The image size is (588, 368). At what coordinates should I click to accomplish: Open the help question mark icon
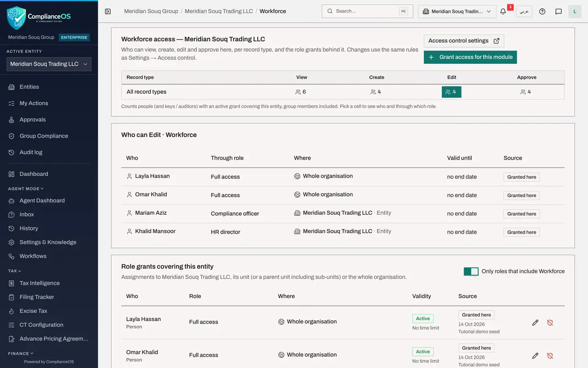(542, 11)
